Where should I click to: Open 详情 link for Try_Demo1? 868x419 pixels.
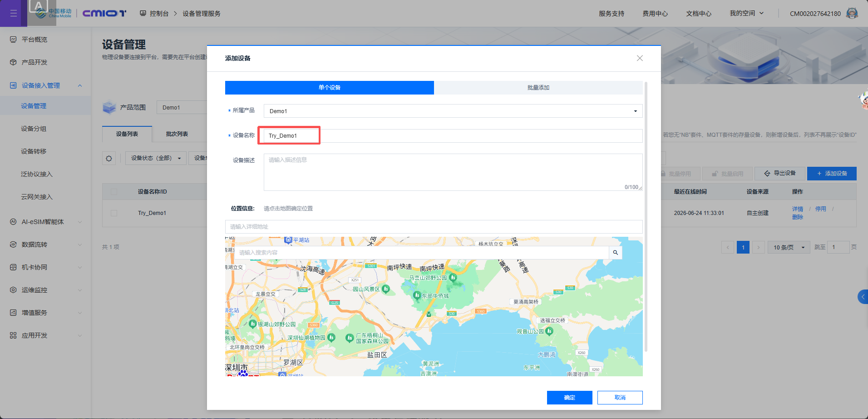pyautogui.click(x=798, y=209)
